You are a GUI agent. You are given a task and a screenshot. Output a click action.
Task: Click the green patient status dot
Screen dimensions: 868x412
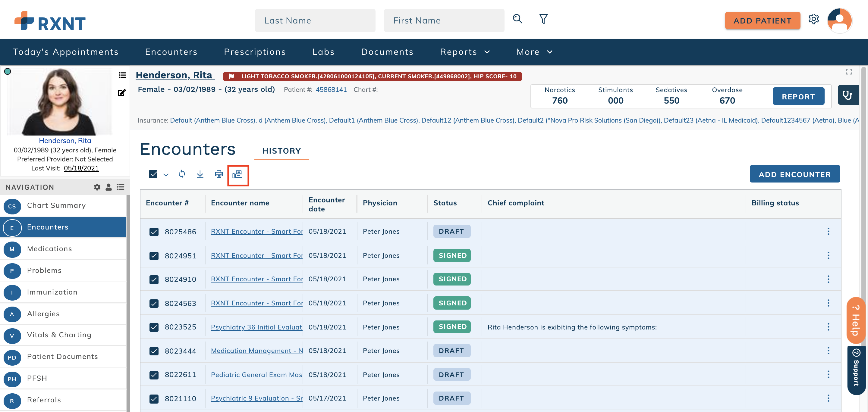(x=8, y=71)
